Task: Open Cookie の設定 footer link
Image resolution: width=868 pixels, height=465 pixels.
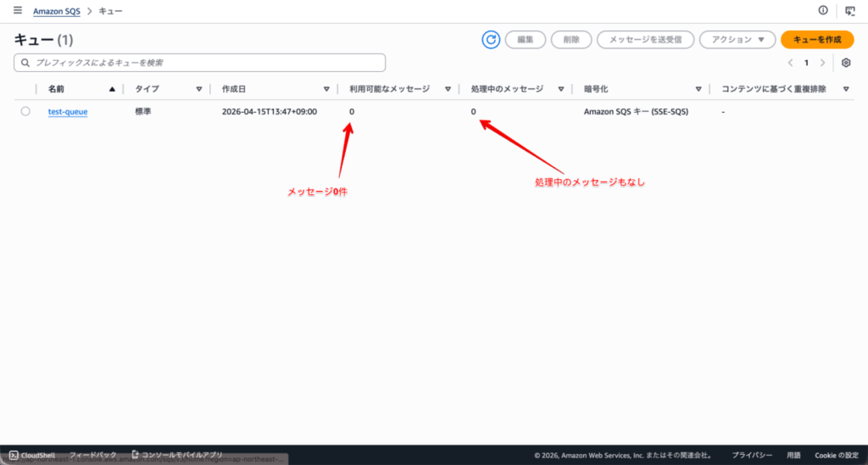Action: [x=837, y=455]
